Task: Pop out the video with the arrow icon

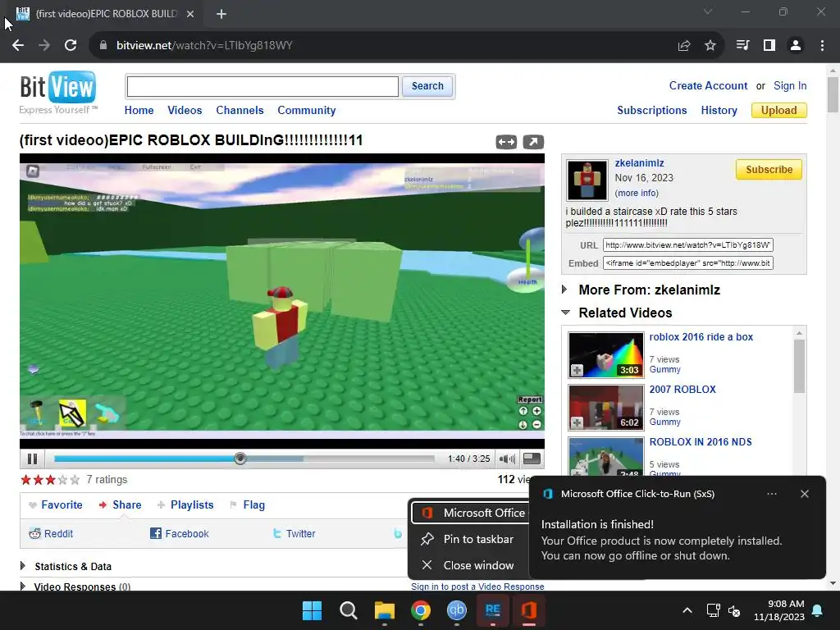Action: (533, 142)
